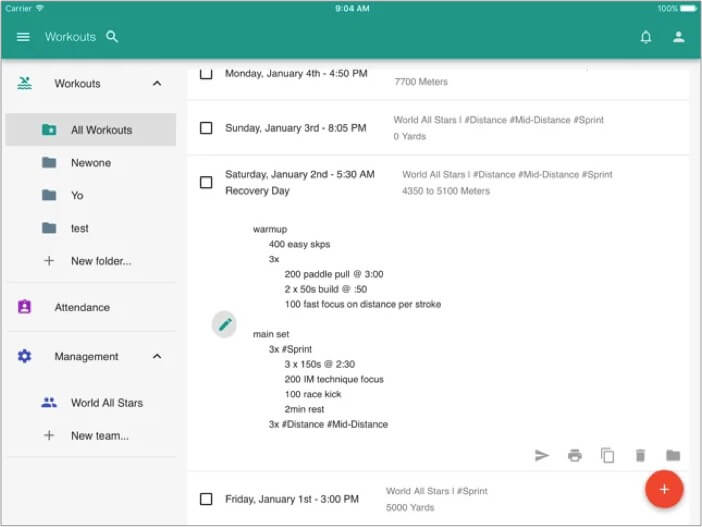
Task: Click the warmup heading in workout
Action: click(x=270, y=229)
